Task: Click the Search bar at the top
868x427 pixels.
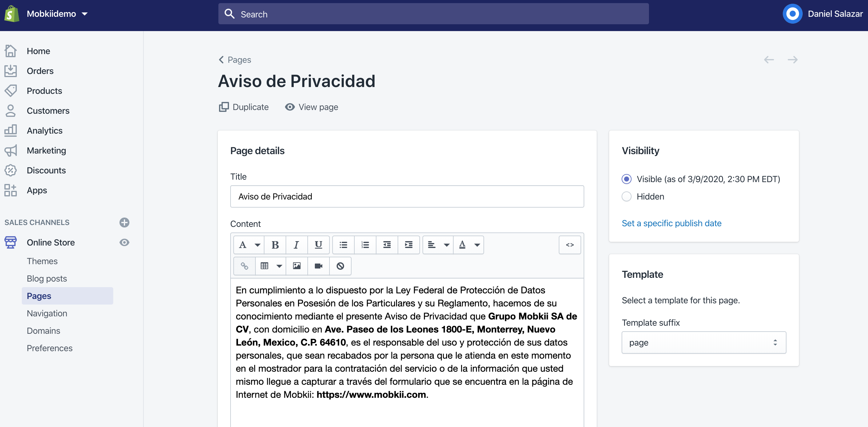Action: 433,14
